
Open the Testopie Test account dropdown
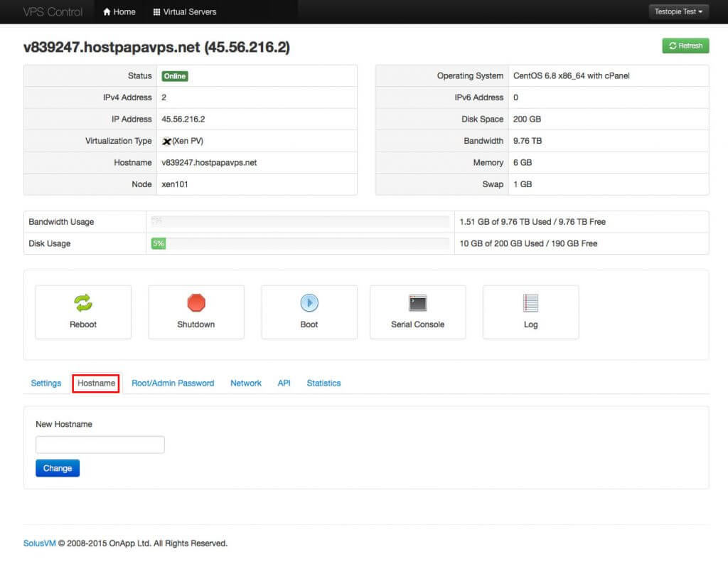point(678,11)
